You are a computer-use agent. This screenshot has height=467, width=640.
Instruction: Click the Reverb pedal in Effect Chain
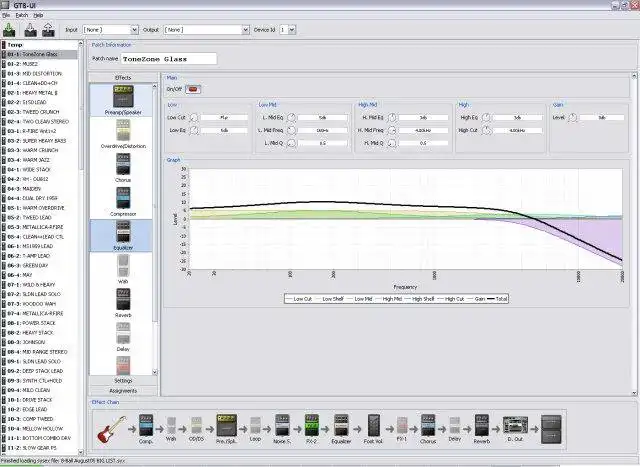coord(482,426)
